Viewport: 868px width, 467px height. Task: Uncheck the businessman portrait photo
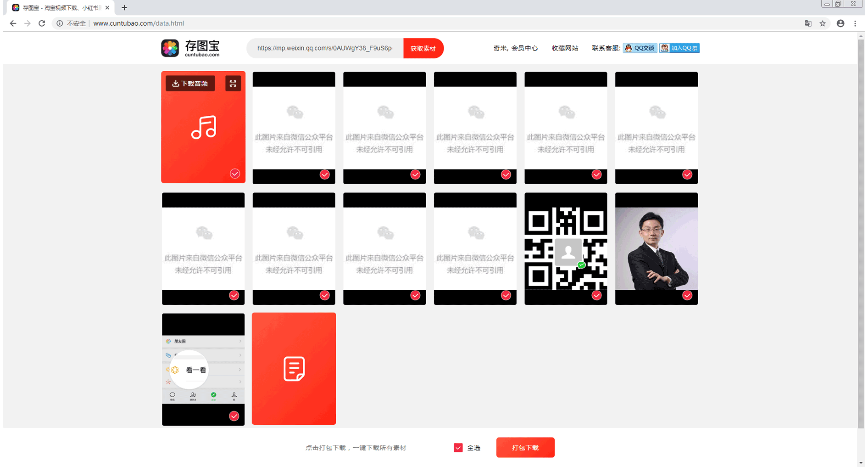(687, 295)
